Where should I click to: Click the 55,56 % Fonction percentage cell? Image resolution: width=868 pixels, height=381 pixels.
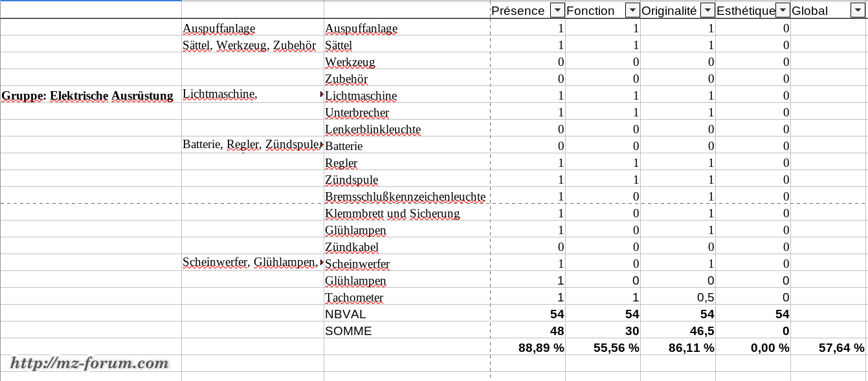click(616, 348)
